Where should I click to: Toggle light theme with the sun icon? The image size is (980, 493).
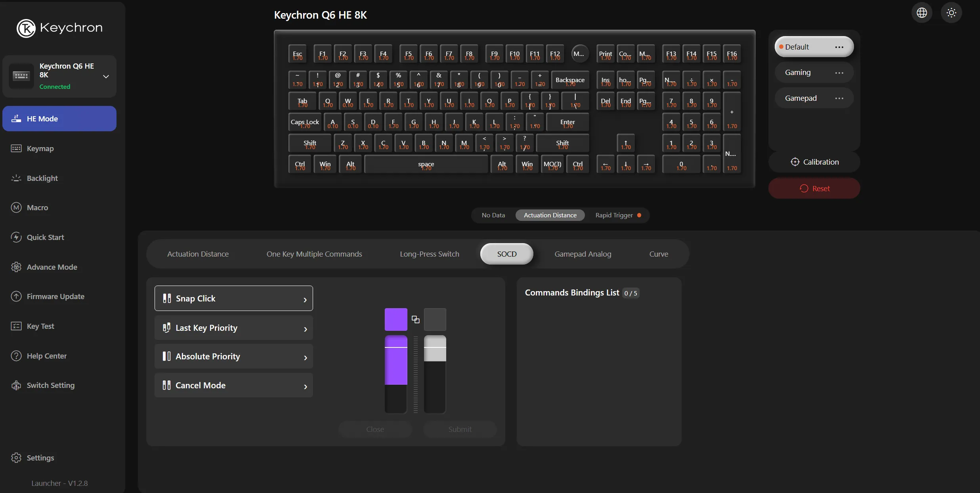951,13
